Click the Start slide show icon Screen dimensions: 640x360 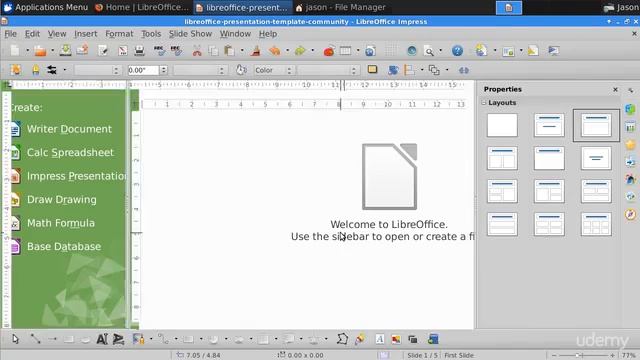[553, 51]
